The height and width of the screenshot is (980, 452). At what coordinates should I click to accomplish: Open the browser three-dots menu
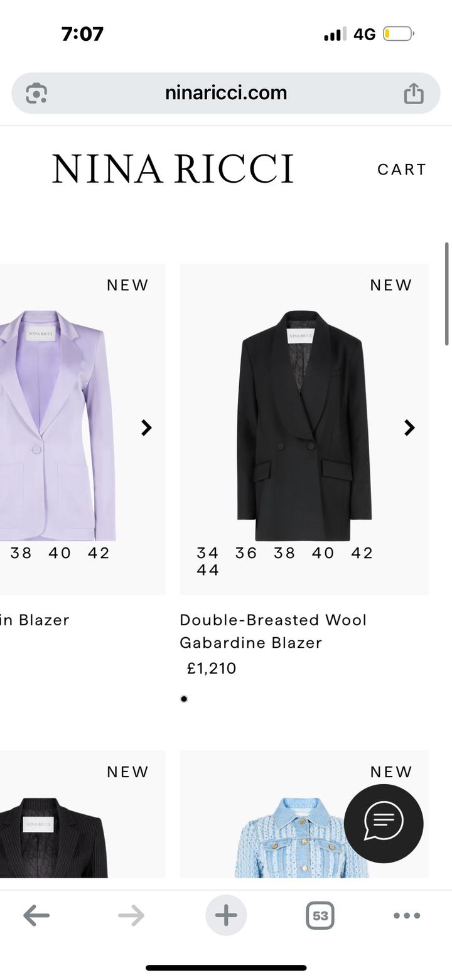(x=406, y=915)
